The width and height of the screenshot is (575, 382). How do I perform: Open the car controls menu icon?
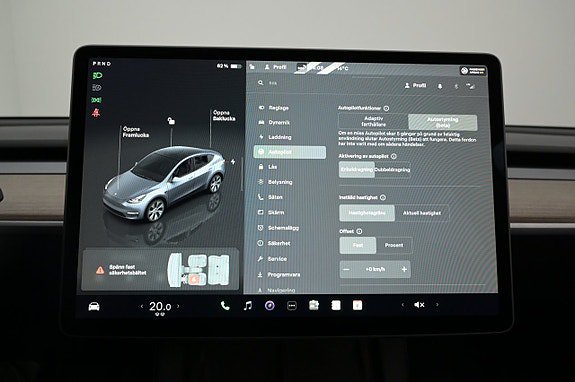pyautogui.click(x=94, y=306)
